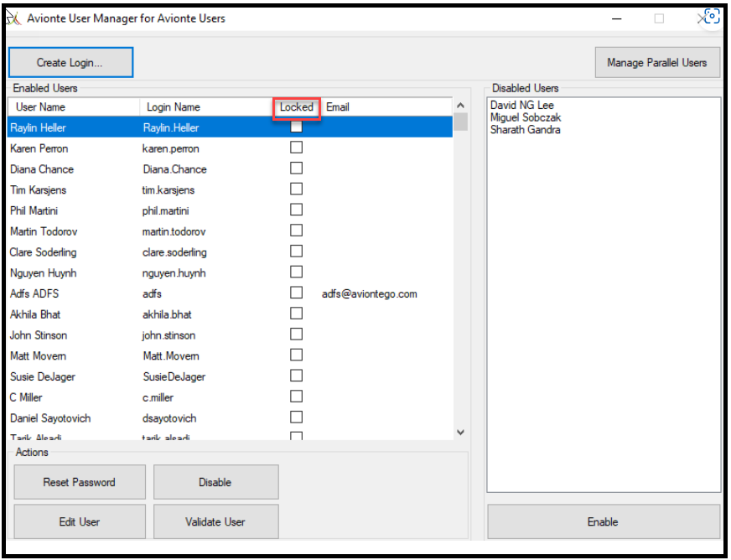Sort by the User Name column header
This screenshot has width=731, height=560.
(74, 106)
